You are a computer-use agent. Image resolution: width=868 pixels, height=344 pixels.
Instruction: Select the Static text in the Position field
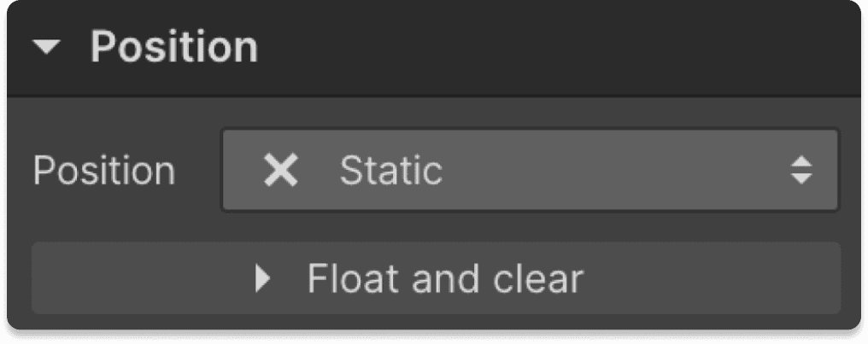[390, 172]
